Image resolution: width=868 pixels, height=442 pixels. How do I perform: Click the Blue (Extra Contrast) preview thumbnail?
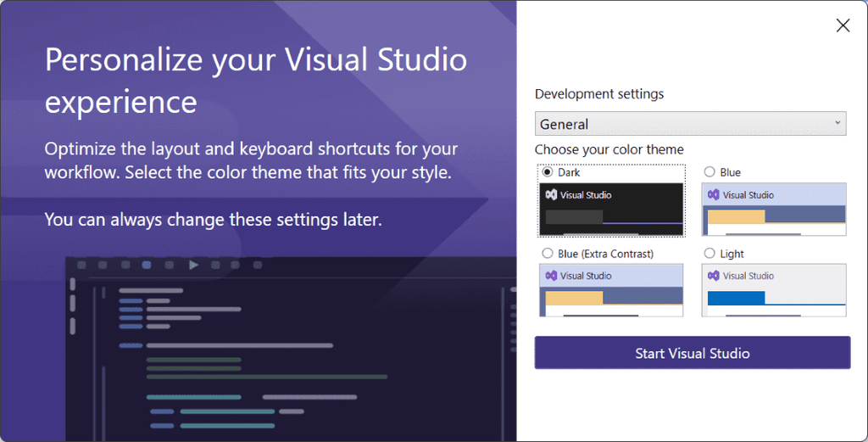611,290
